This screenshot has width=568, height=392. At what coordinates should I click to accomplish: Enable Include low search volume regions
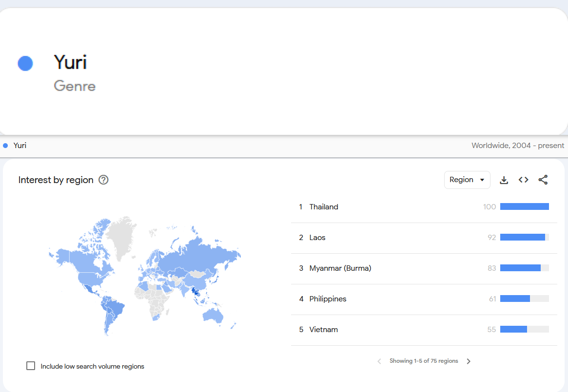coord(31,366)
